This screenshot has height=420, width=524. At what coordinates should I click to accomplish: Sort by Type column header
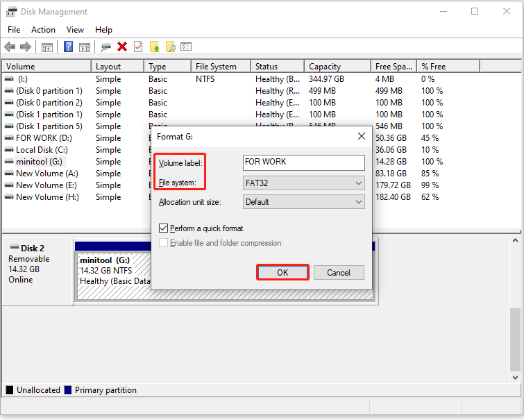(168, 66)
